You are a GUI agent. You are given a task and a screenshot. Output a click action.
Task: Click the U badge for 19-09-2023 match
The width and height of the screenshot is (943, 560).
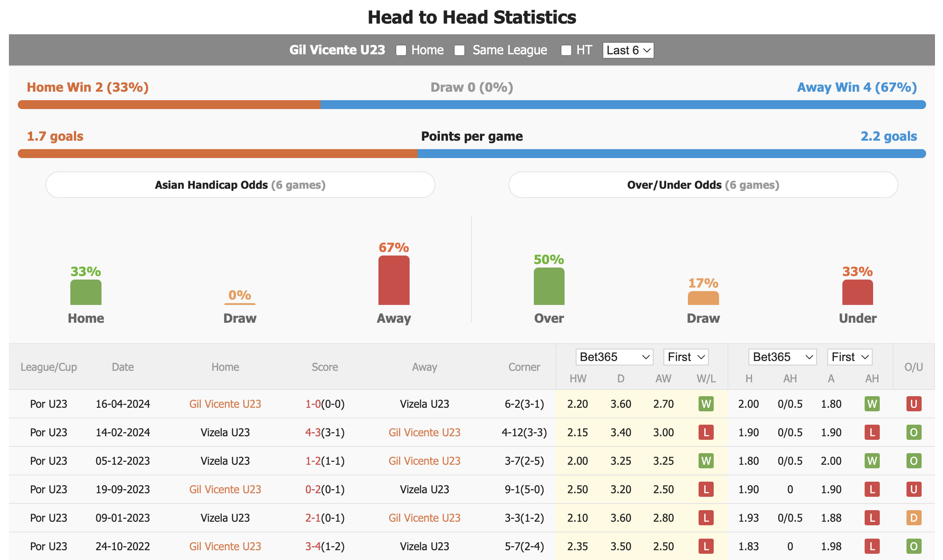click(914, 489)
